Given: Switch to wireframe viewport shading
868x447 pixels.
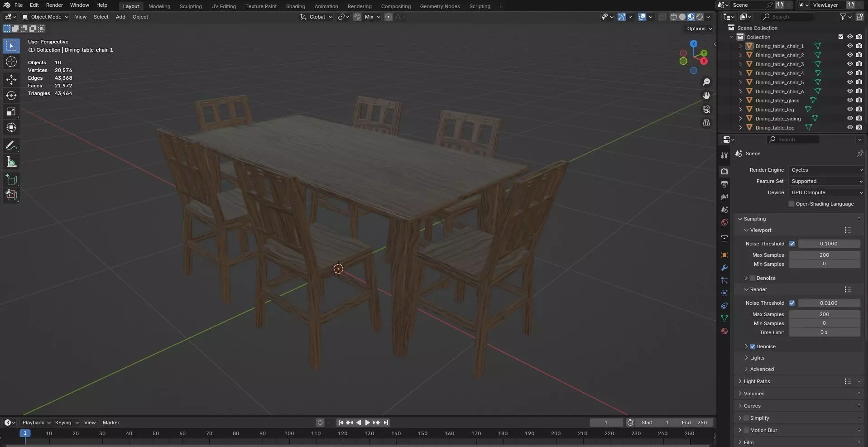Looking at the screenshot, I should (x=674, y=17).
